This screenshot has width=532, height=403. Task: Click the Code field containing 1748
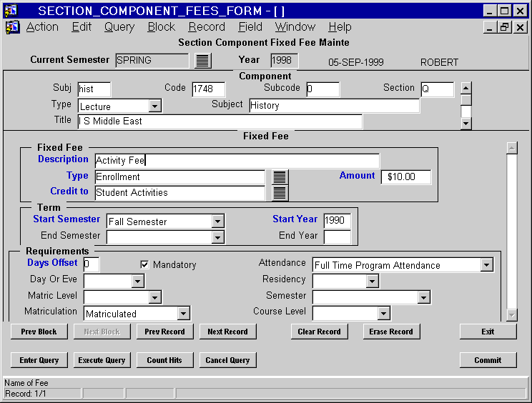(x=208, y=89)
